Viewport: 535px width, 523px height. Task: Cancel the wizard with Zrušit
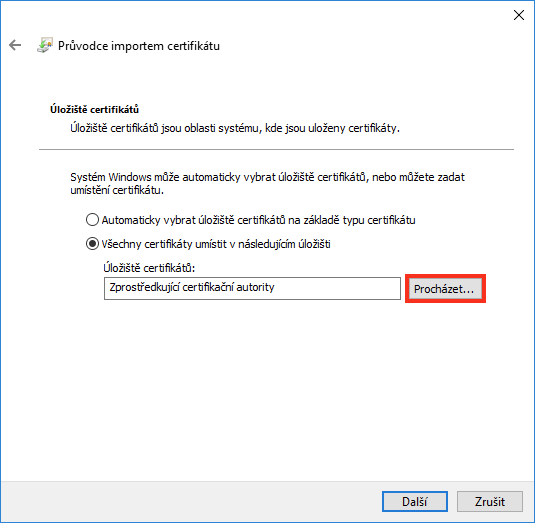point(490,502)
